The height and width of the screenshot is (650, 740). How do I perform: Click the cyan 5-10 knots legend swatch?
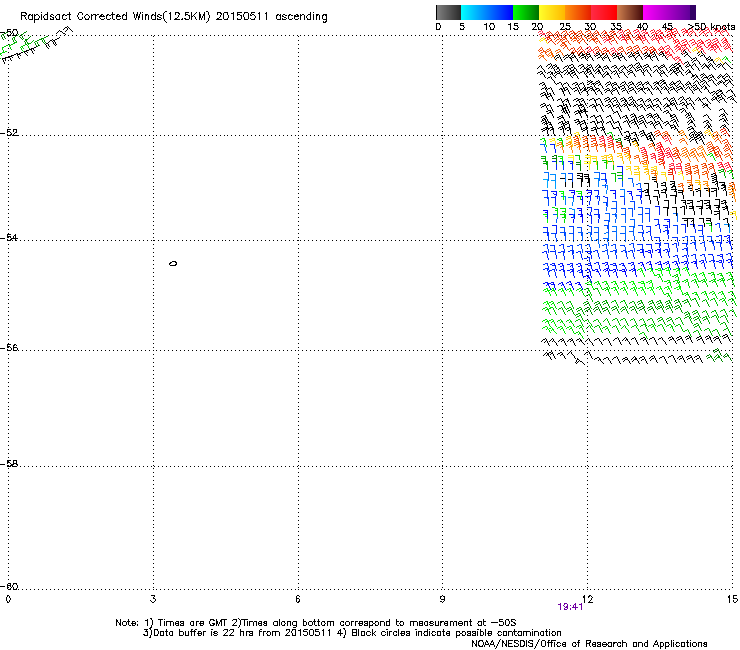[474, 12]
